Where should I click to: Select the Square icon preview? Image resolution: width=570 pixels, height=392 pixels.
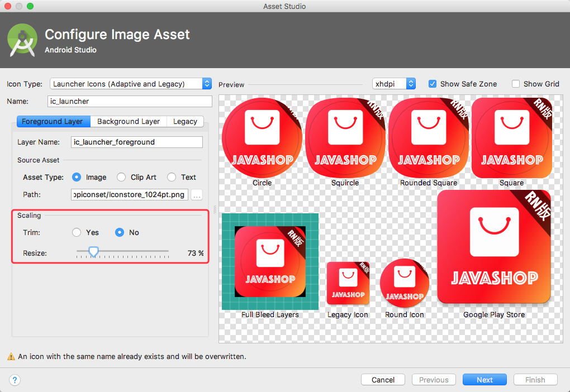[511, 138]
